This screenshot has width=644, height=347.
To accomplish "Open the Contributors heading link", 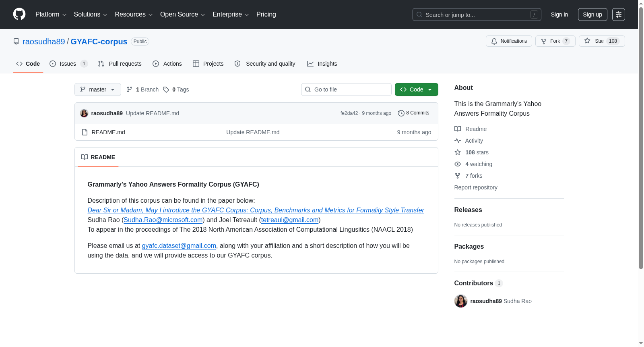I will click(x=479, y=283).
